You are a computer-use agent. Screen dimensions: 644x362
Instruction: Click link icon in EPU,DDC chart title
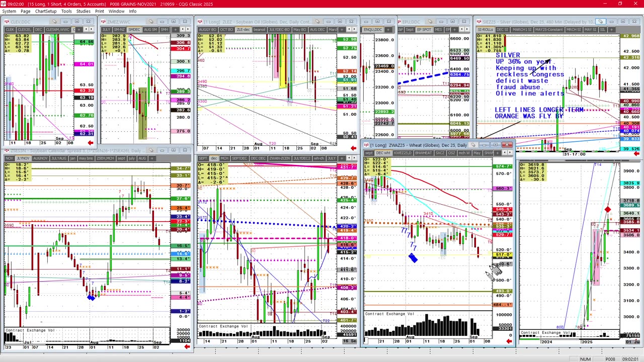(x=430, y=21)
